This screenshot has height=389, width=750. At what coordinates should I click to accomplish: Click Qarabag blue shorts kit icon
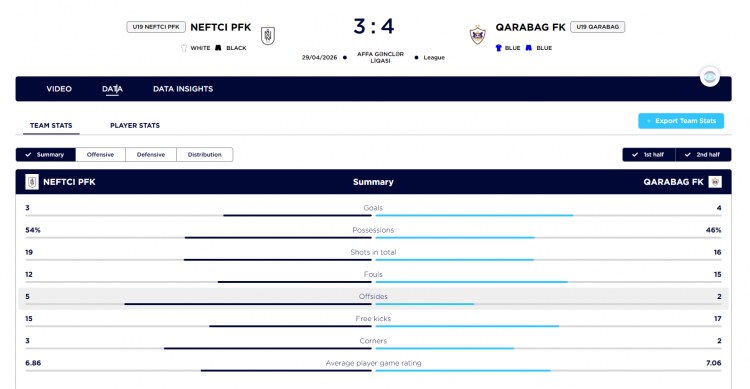click(529, 48)
